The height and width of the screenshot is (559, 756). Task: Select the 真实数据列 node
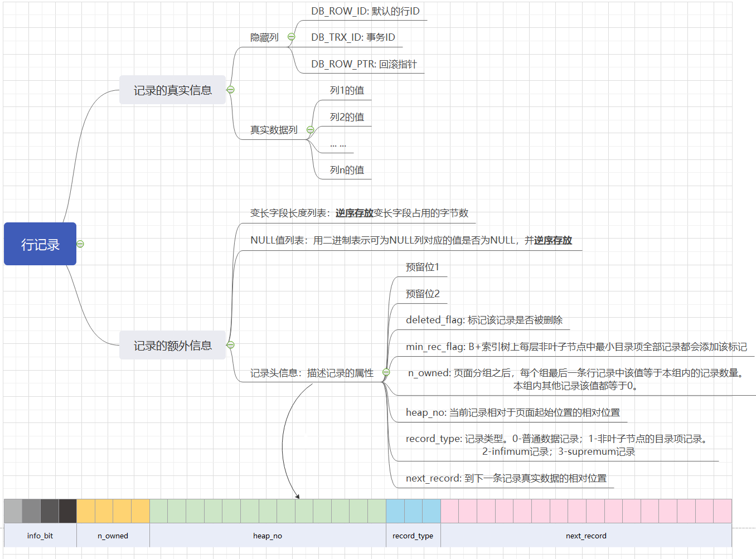click(274, 130)
